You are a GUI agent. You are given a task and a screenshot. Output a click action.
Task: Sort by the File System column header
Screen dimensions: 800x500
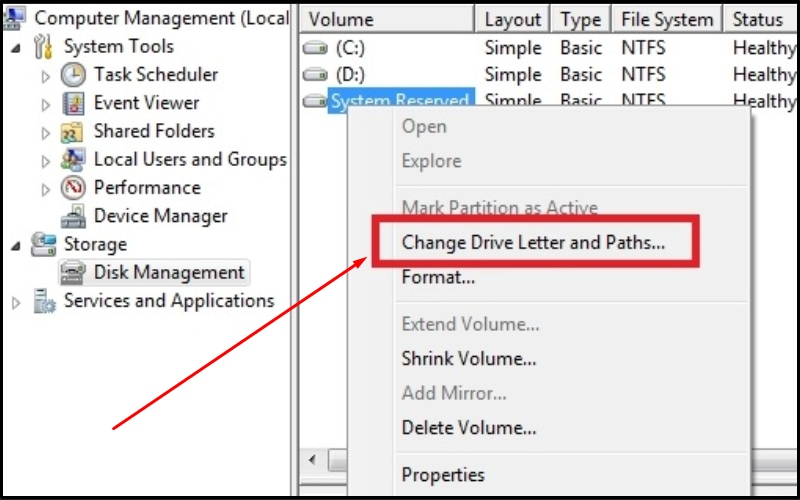[667, 19]
